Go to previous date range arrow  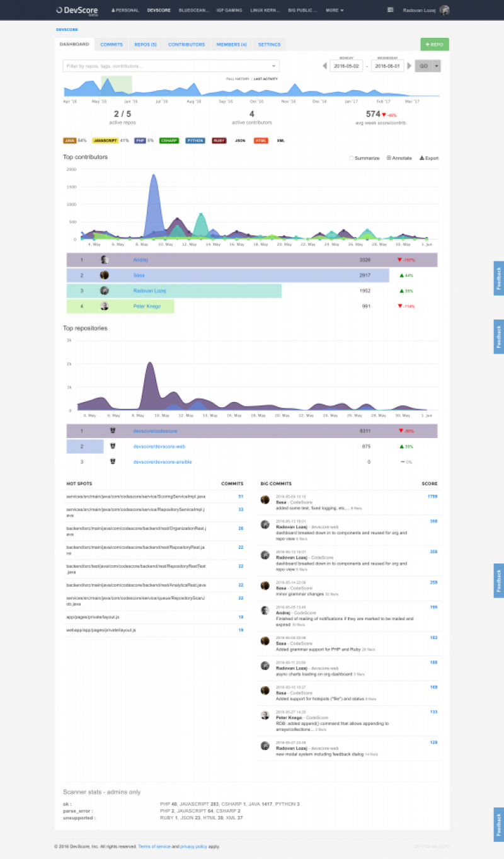[x=325, y=66]
